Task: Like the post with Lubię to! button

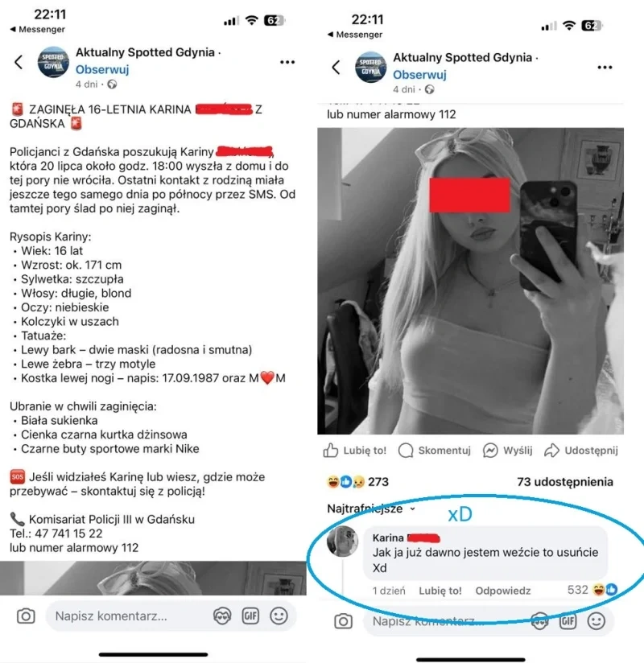Action: point(354,451)
